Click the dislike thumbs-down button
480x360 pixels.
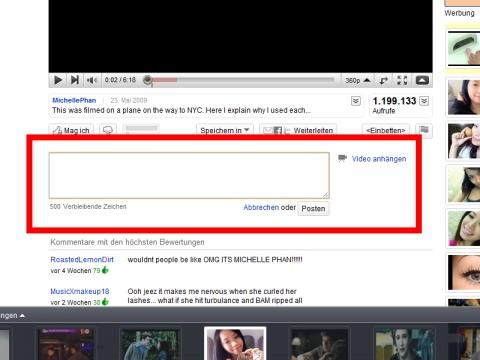pos(108,130)
